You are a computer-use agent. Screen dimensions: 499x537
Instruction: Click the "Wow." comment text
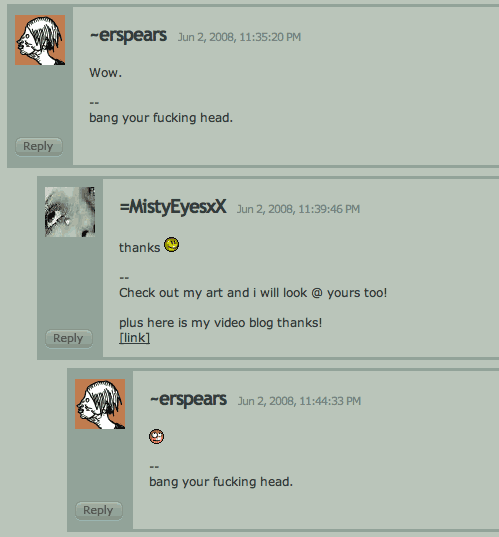tap(105, 73)
